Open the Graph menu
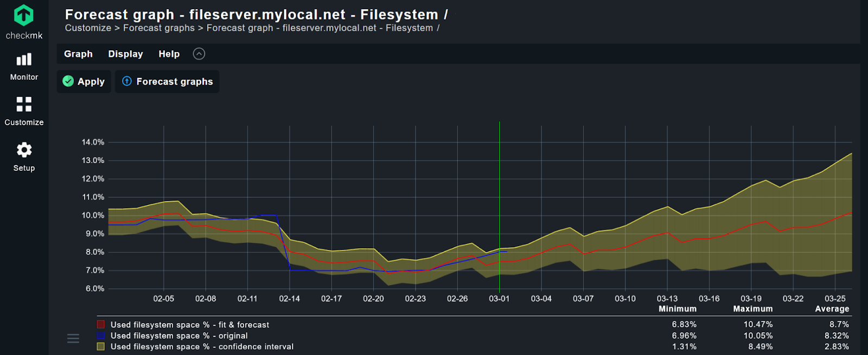 [x=78, y=54]
